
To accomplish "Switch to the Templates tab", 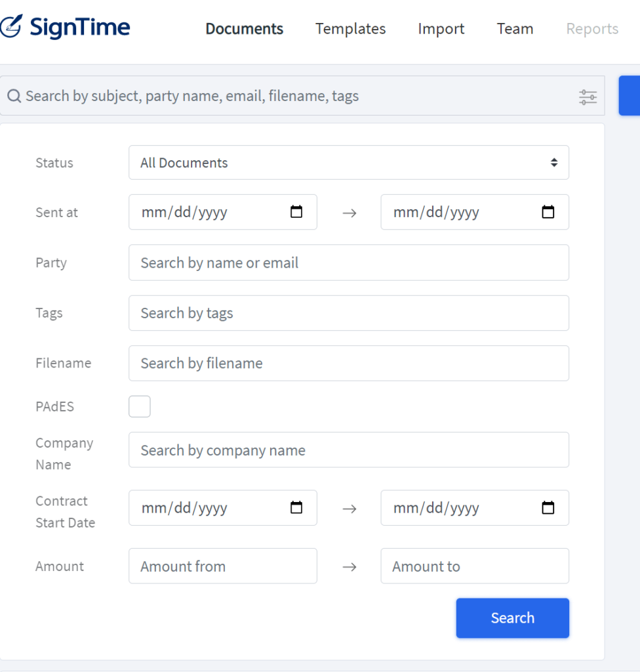I will pyautogui.click(x=350, y=29).
